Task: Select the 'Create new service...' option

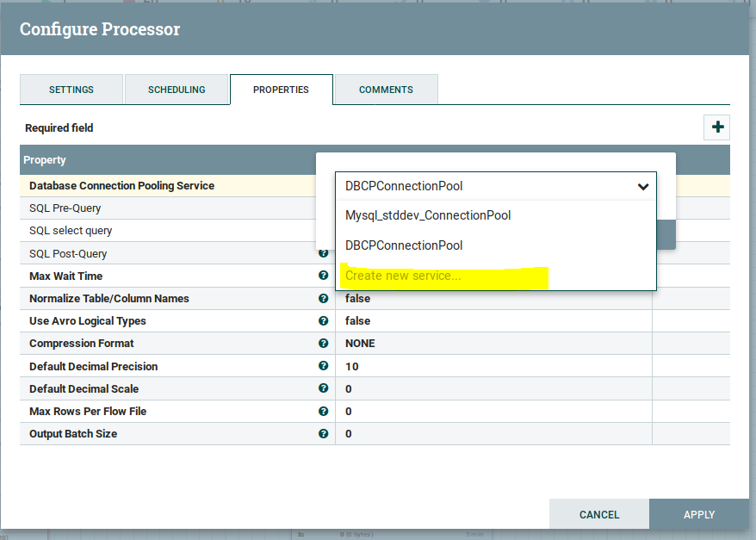Action: point(403,276)
